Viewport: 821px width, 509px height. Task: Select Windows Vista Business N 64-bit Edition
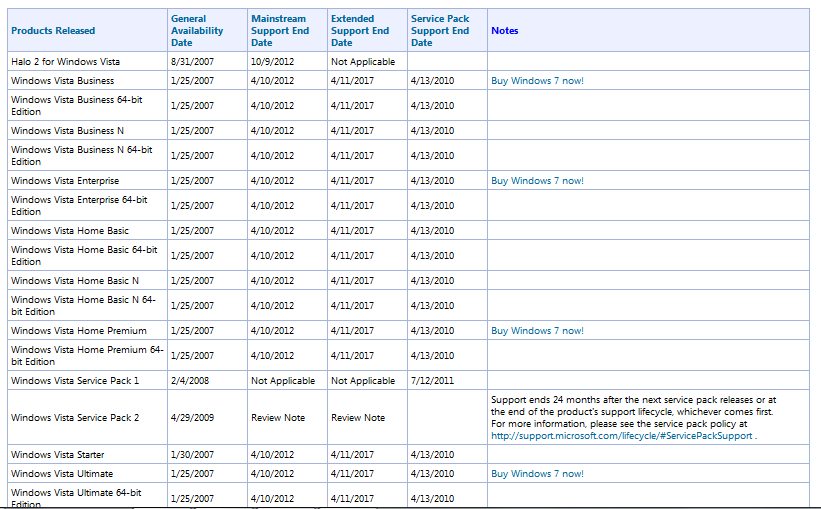pyautogui.click(x=82, y=156)
